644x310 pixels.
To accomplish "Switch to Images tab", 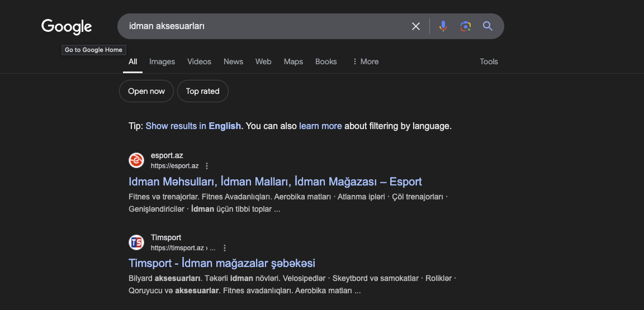I will pyautogui.click(x=162, y=61).
